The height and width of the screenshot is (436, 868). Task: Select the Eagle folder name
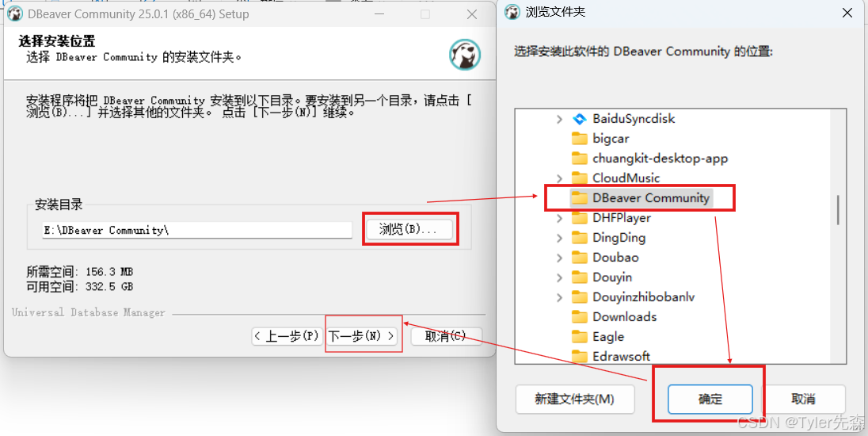[x=607, y=337]
